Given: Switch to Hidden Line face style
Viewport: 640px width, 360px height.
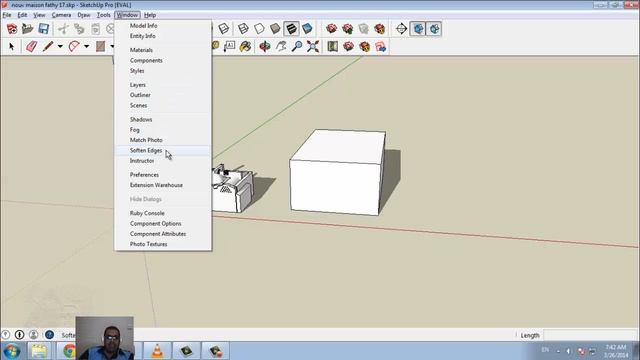Looking at the screenshot, I should point(259,29).
